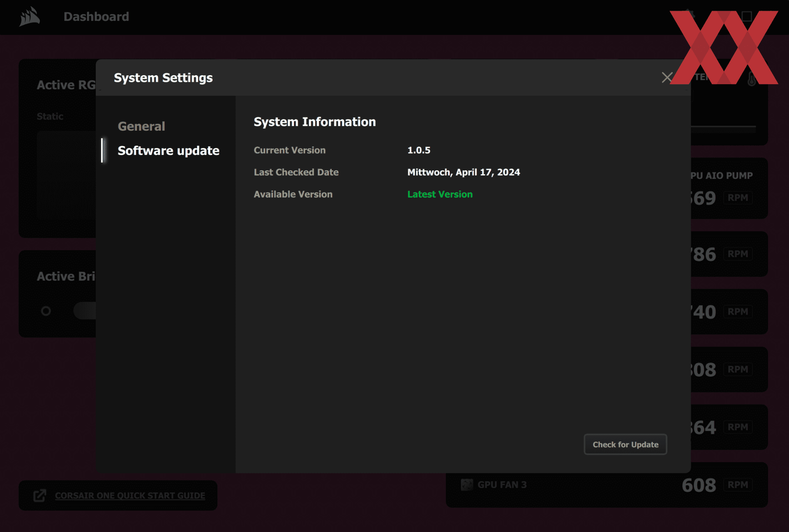Click the GPU FAN 3 fan icon
This screenshot has height=532, width=789.
(467, 485)
